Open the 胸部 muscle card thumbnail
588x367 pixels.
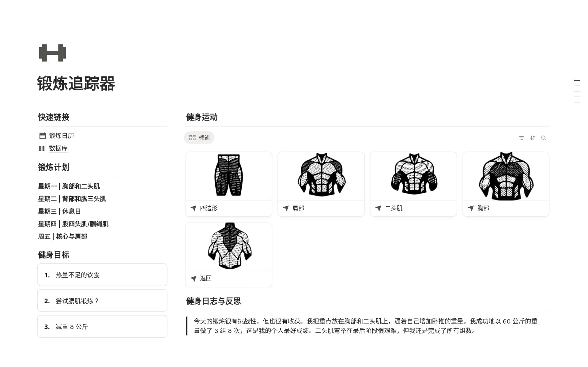(506, 176)
